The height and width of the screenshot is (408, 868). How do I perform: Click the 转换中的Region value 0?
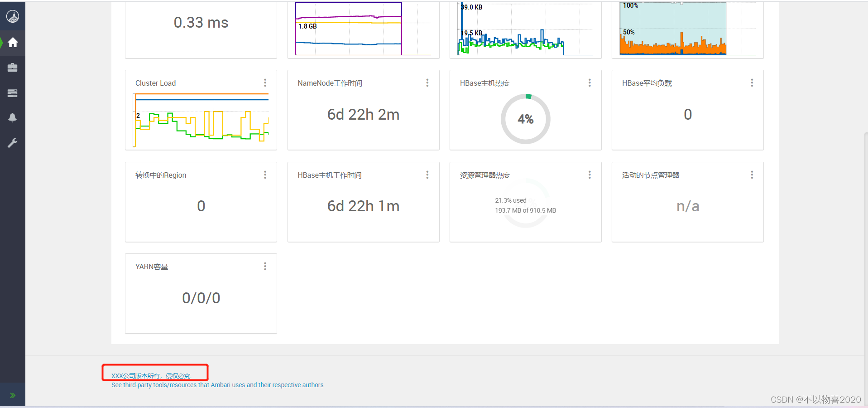[201, 206]
